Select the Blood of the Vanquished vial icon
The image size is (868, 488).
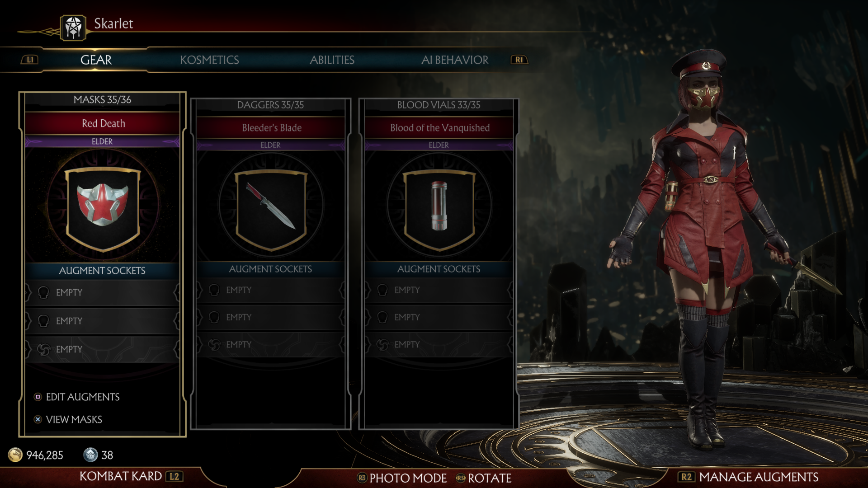439,210
